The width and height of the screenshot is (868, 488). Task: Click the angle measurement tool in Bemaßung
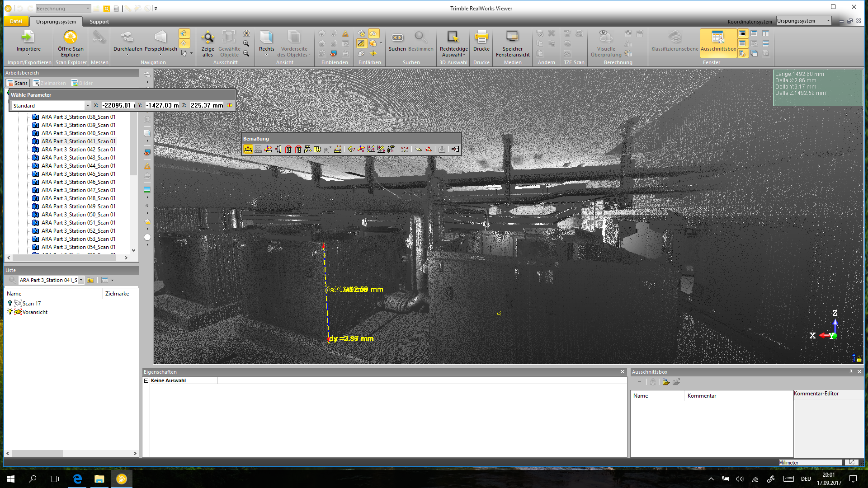(351, 149)
